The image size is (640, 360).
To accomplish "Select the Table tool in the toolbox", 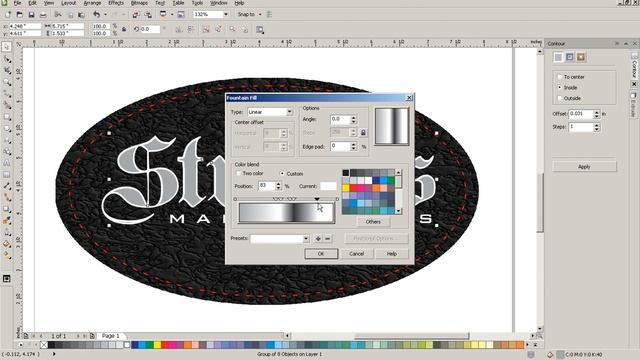I will (x=7, y=174).
